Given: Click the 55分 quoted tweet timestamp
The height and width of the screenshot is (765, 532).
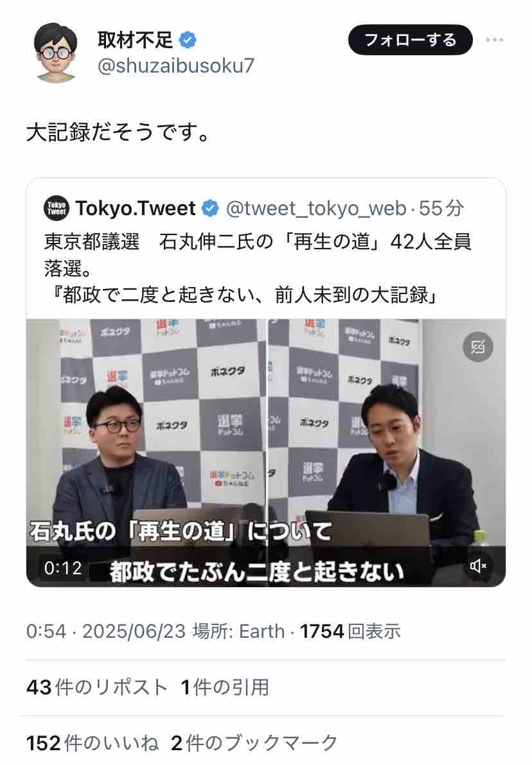Looking at the screenshot, I should (x=441, y=208).
